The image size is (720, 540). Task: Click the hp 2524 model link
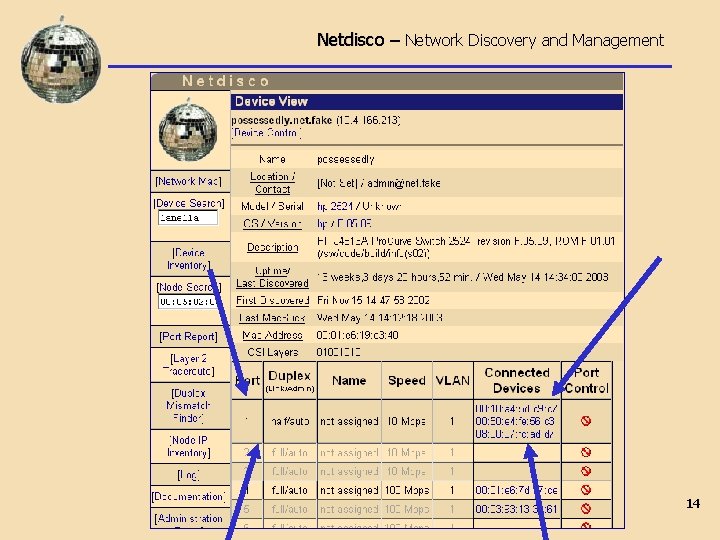pyautogui.click(x=334, y=206)
